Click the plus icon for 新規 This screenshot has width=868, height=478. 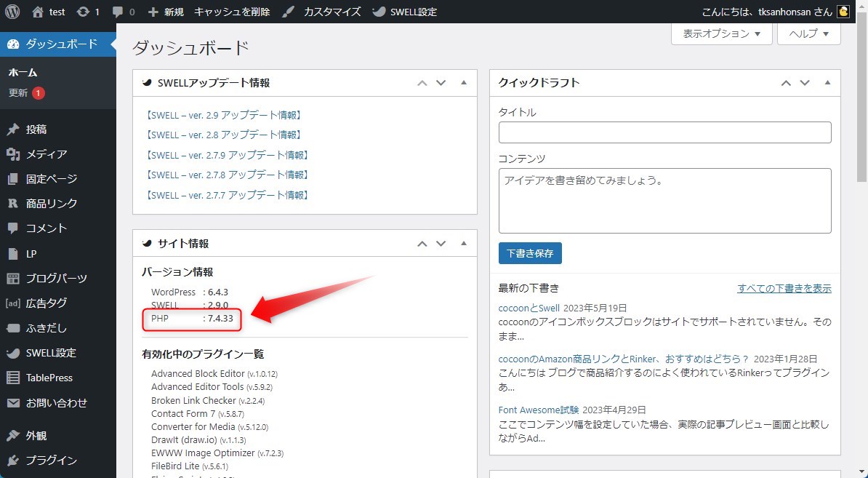pyautogui.click(x=153, y=12)
